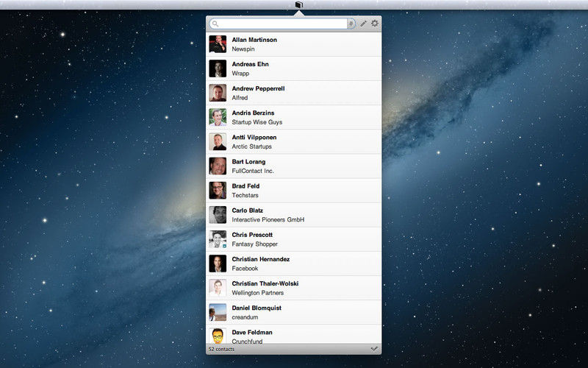Select Christian Hernandez from Facebook
The image size is (588, 368).
click(293, 263)
